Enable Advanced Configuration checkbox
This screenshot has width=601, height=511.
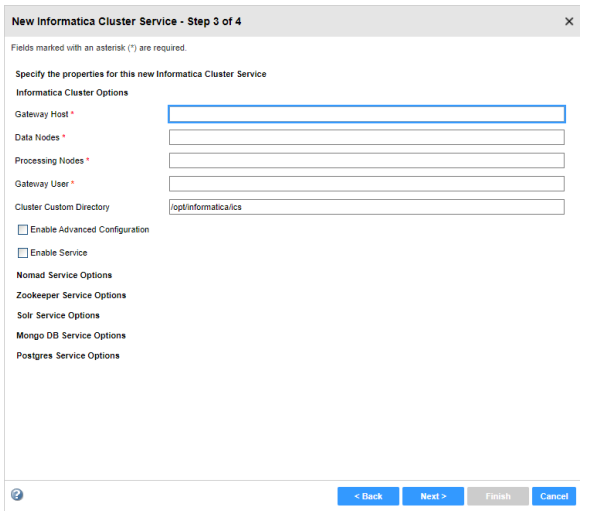(23, 230)
